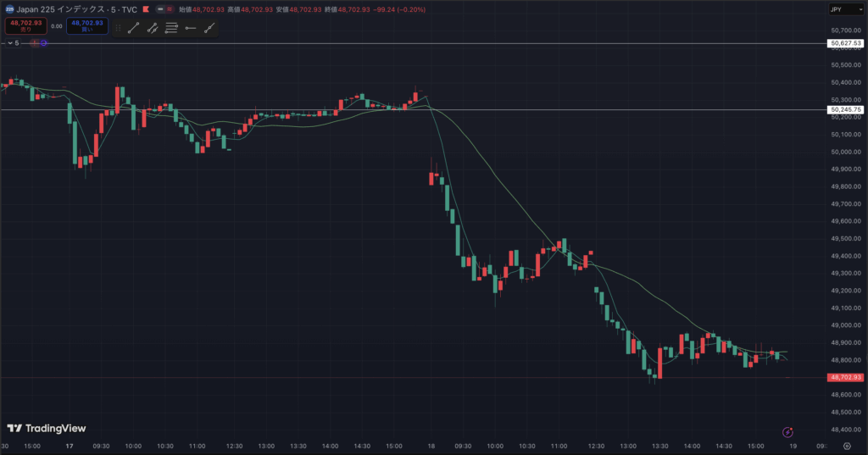Click the 50,245.75 horizontal line price label
The width and height of the screenshot is (868, 455).
tap(845, 109)
